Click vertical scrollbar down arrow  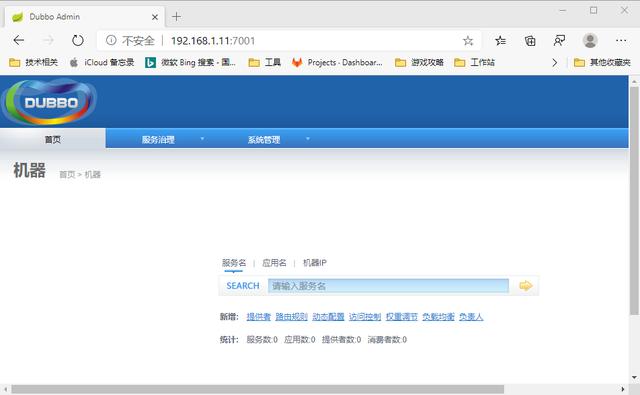coord(634,377)
